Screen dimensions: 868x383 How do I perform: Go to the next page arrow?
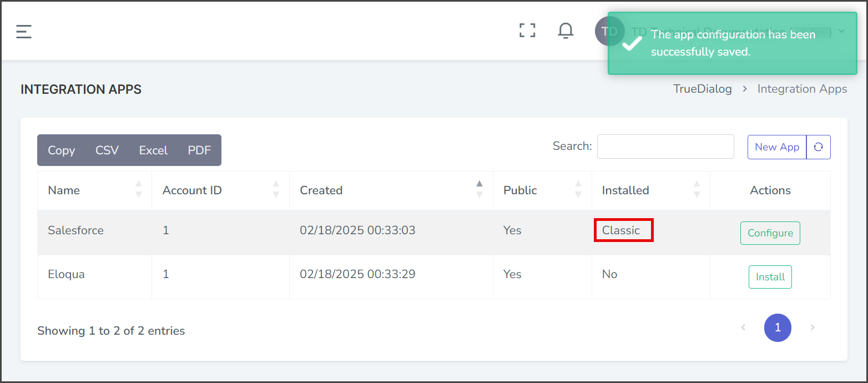tap(813, 327)
